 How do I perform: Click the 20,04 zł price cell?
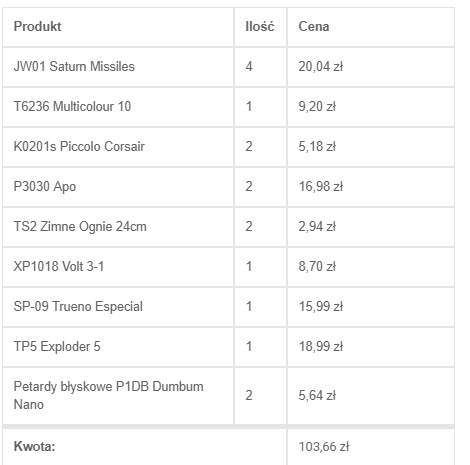point(371,67)
